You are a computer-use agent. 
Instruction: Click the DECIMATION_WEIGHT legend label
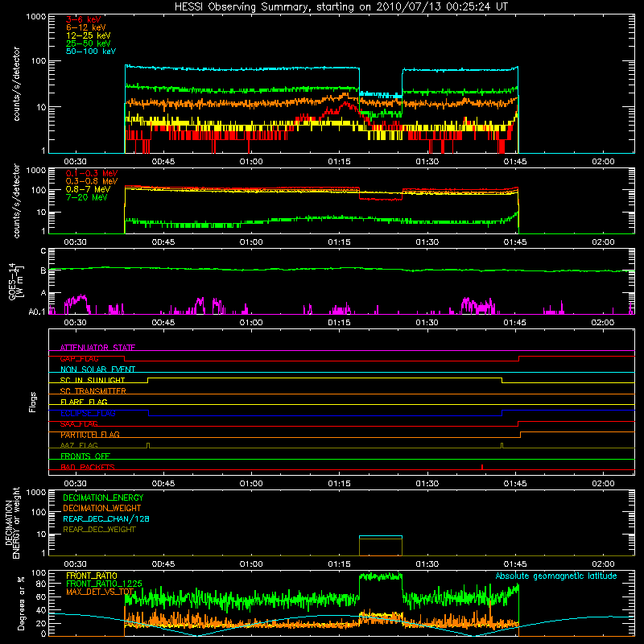tap(102, 508)
